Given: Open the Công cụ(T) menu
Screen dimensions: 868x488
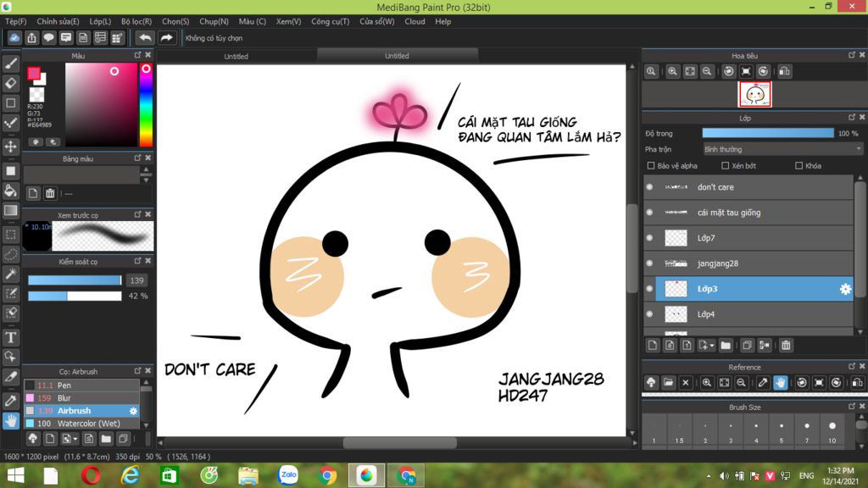Looking at the screenshot, I should (330, 21).
